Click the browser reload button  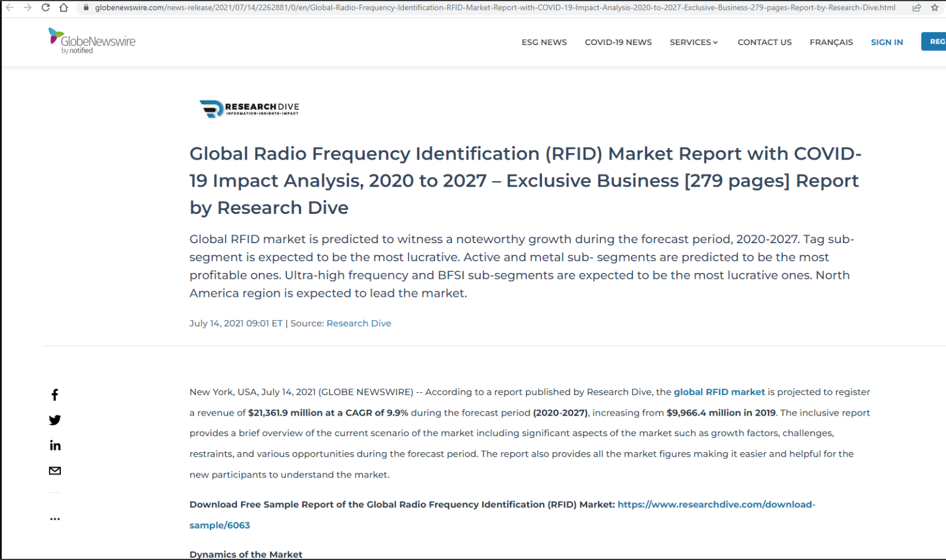click(46, 8)
